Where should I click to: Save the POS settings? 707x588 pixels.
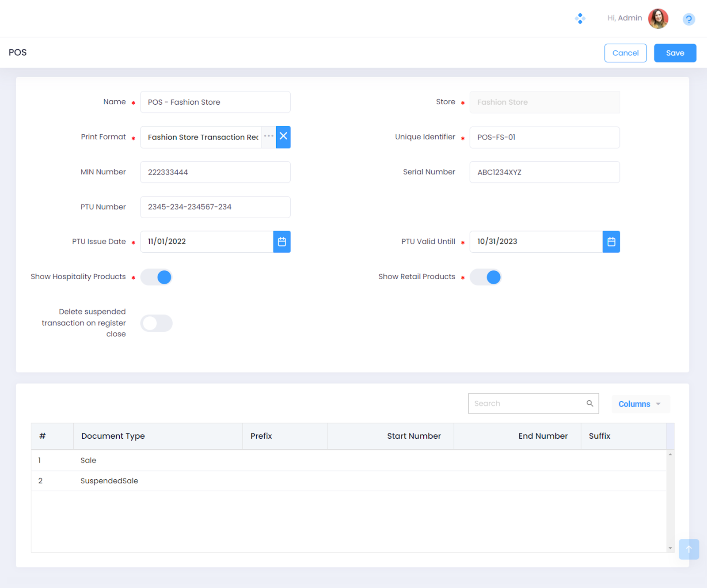pyautogui.click(x=675, y=53)
